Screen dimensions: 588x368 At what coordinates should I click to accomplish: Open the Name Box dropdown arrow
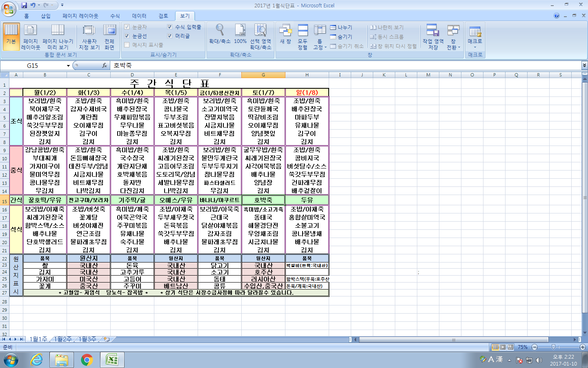68,66
